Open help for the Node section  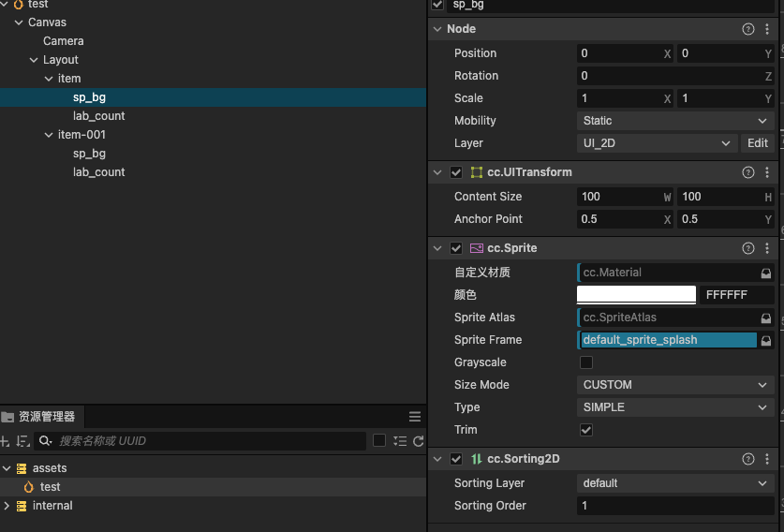(x=748, y=29)
